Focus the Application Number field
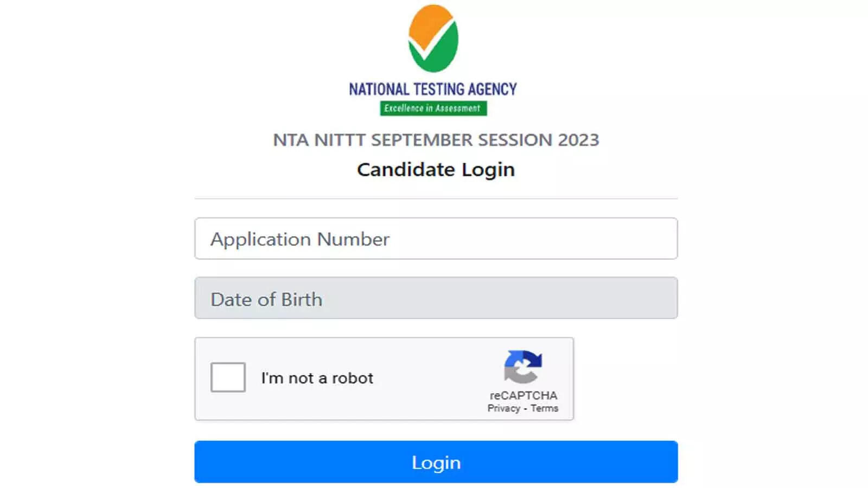The height and width of the screenshot is (488, 868). coord(436,239)
